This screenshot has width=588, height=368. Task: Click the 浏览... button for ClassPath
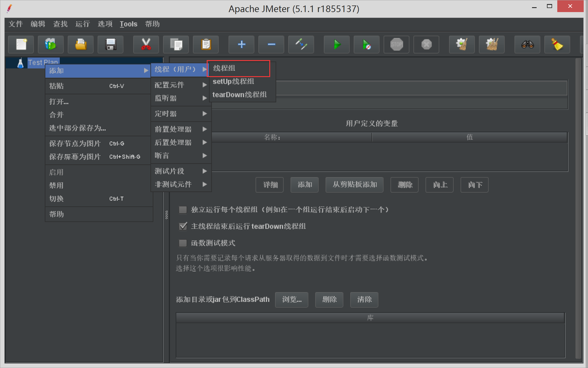291,300
